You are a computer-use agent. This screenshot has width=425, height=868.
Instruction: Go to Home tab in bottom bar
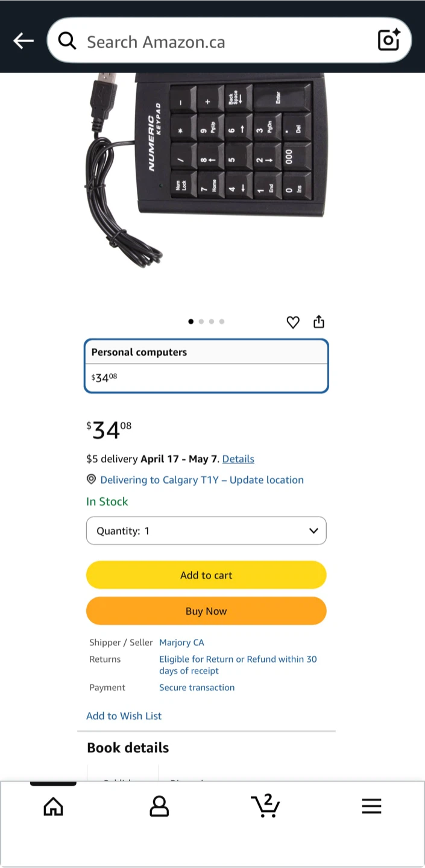(x=53, y=807)
